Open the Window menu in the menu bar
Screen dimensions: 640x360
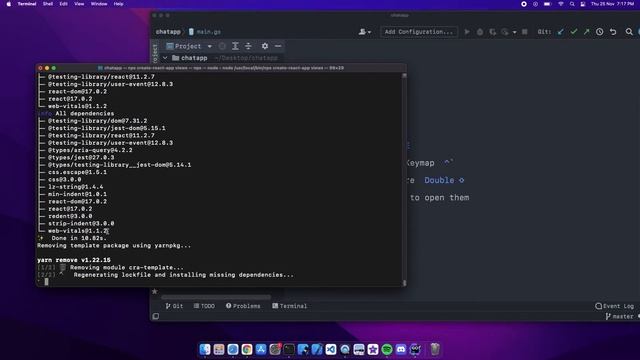99,4
